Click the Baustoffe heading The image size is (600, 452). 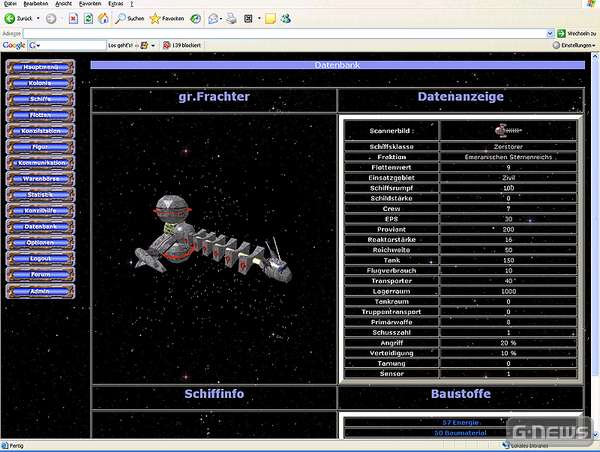pos(461,394)
